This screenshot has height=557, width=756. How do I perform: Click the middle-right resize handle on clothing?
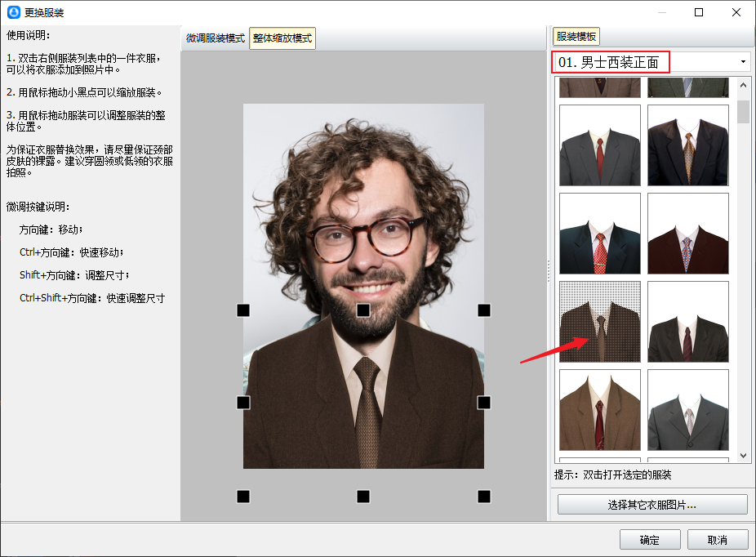tap(483, 403)
